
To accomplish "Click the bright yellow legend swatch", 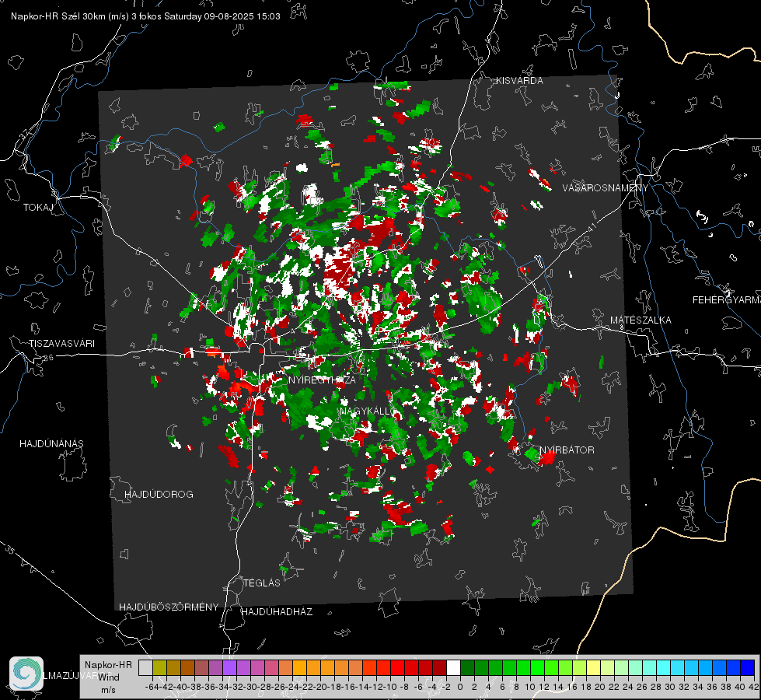I will click(593, 667).
